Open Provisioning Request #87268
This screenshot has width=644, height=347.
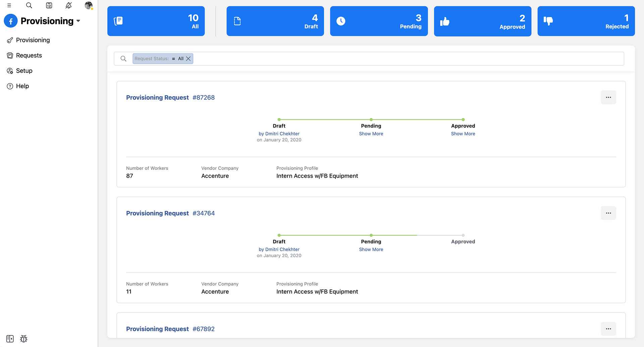[x=170, y=98]
